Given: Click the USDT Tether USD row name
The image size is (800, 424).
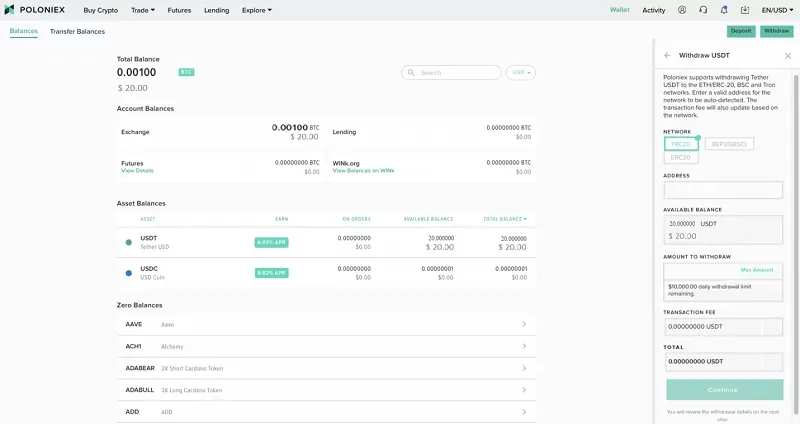Looking at the screenshot, I should click(155, 242).
